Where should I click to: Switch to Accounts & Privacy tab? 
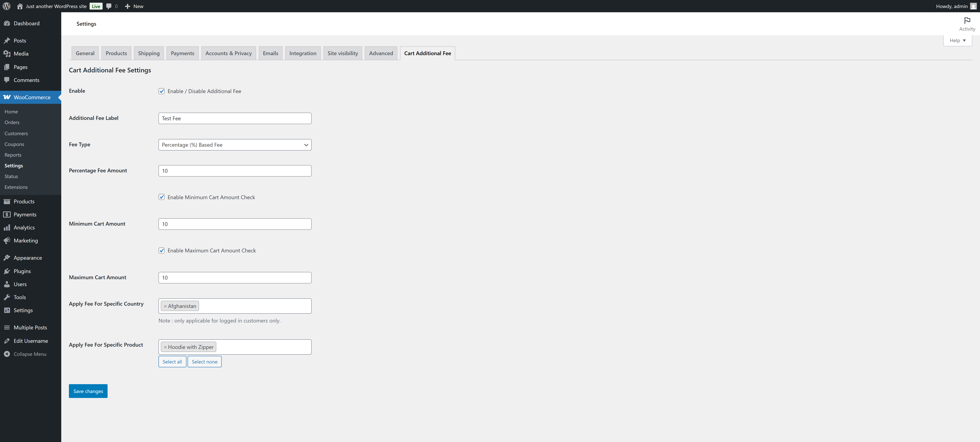tap(228, 53)
